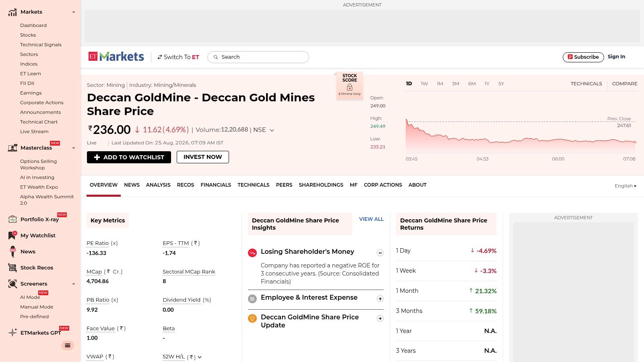Switch to the FINANCIALS tab
The height and width of the screenshot is (362, 644).
click(216, 185)
